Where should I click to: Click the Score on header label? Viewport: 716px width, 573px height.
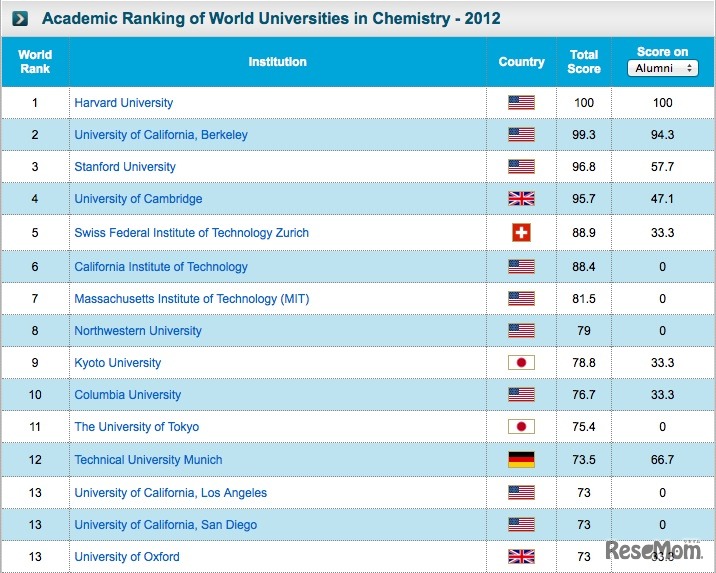pyautogui.click(x=663, y=52)
